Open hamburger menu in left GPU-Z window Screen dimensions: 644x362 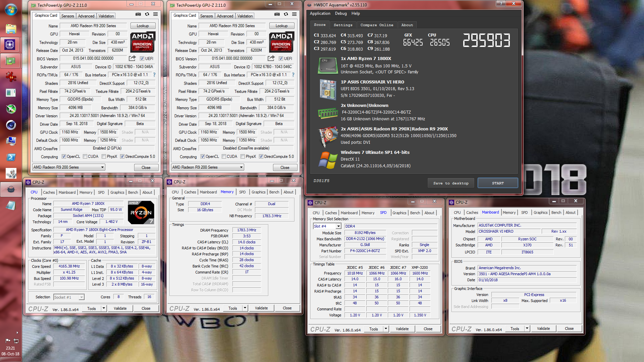tap(156, 14)
